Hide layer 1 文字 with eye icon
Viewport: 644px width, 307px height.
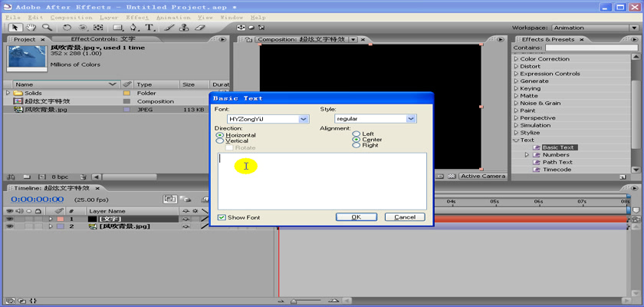(x=9, y=219)
